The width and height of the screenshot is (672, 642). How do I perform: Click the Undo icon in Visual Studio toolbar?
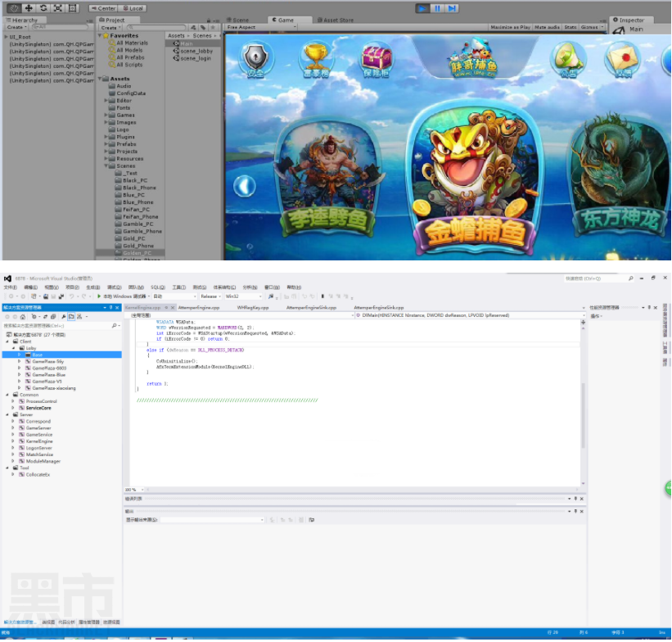[x=71, y=296]
